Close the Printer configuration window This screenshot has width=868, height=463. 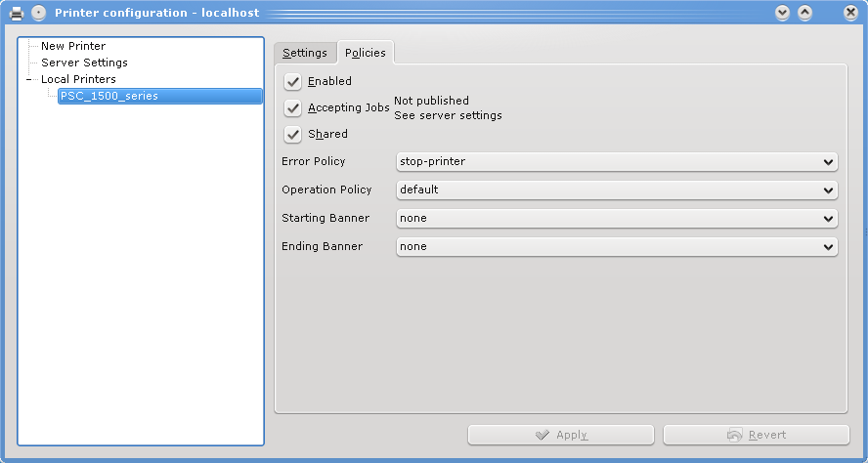[851, 13]
